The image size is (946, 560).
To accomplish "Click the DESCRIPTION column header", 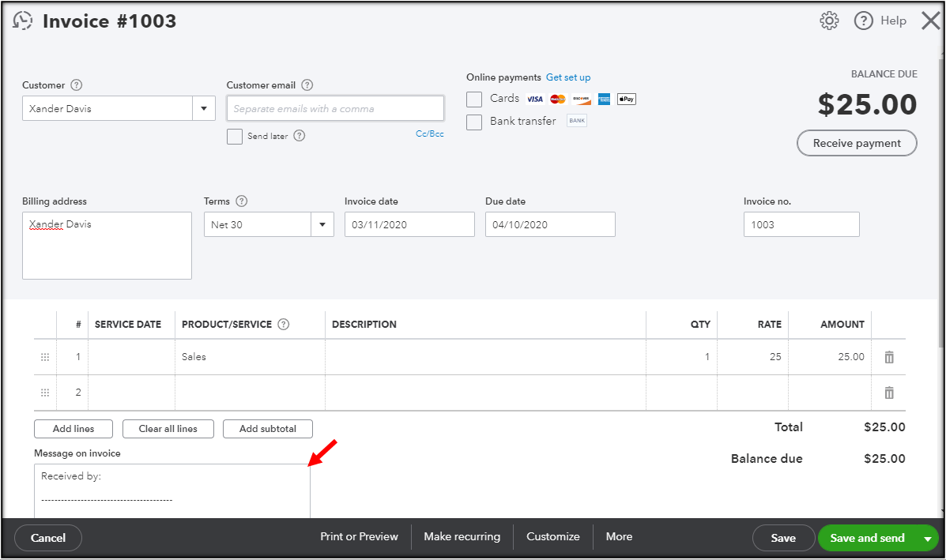I will (x=364, y=325).
